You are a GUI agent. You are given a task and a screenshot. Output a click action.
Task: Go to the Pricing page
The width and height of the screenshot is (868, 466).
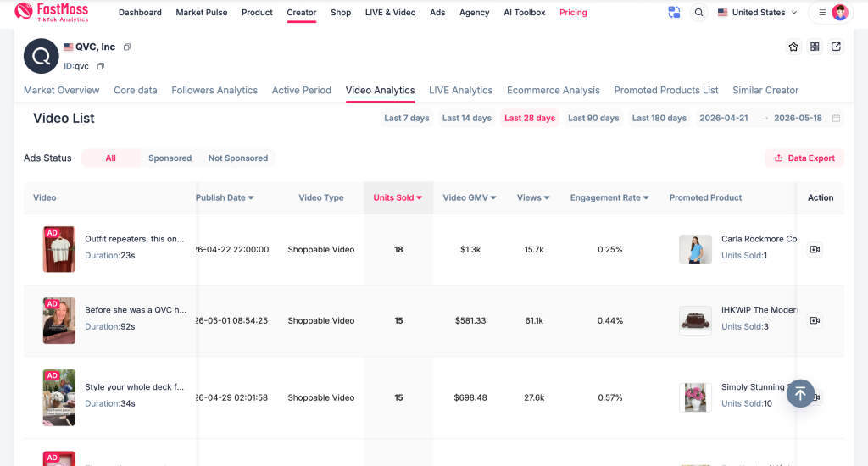(573, 12)
